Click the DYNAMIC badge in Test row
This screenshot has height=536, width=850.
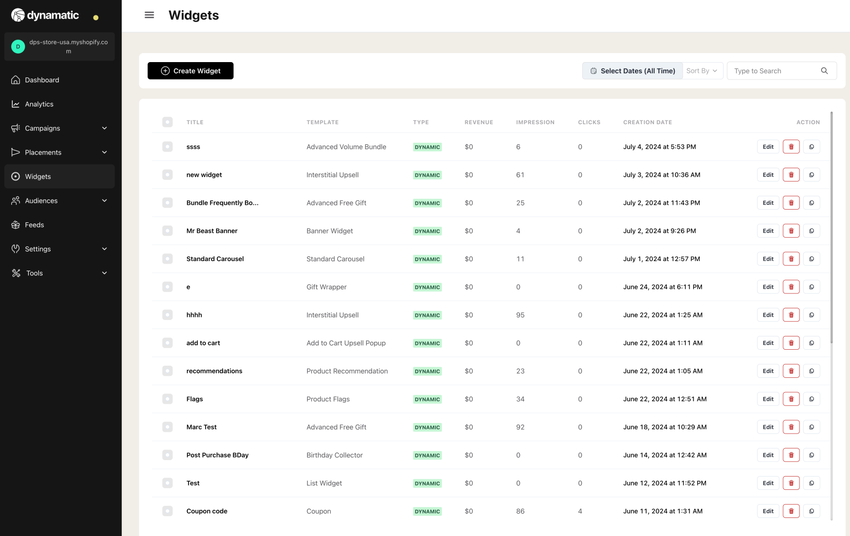427,483
